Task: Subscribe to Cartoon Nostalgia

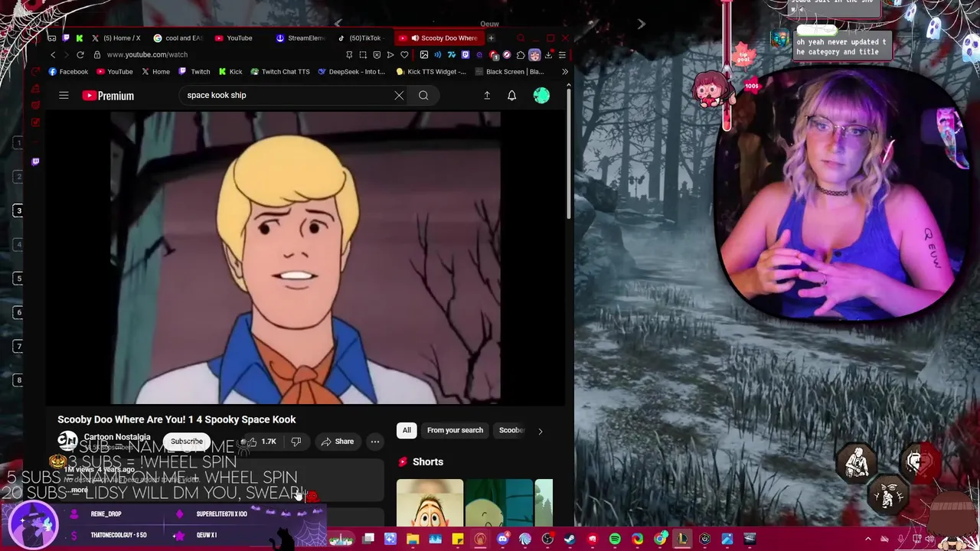Action: (187, 442)
